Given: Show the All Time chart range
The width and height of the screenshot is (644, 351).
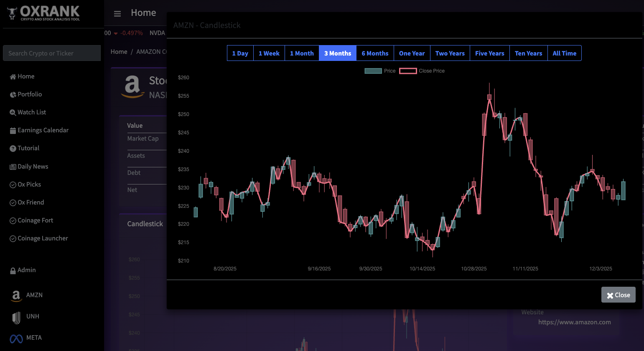Looking at the screenshot, I should tap(564, 53).
